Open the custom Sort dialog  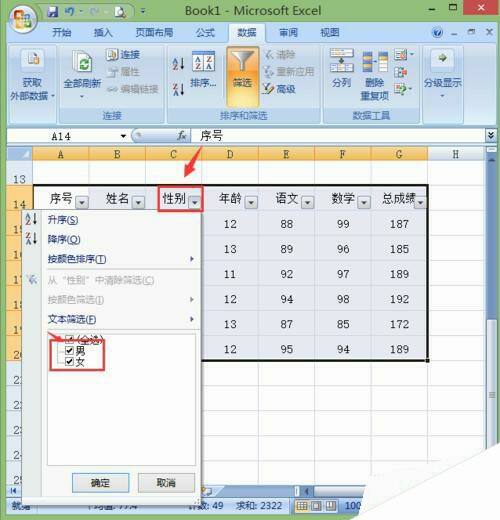tap(203, 69)
